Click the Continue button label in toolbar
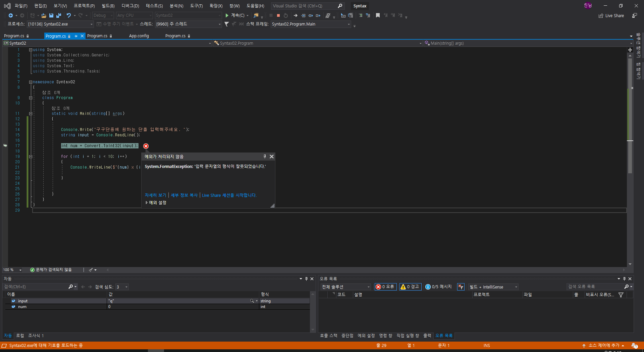This screenshot has width=644, height=352. click(237, 15)
